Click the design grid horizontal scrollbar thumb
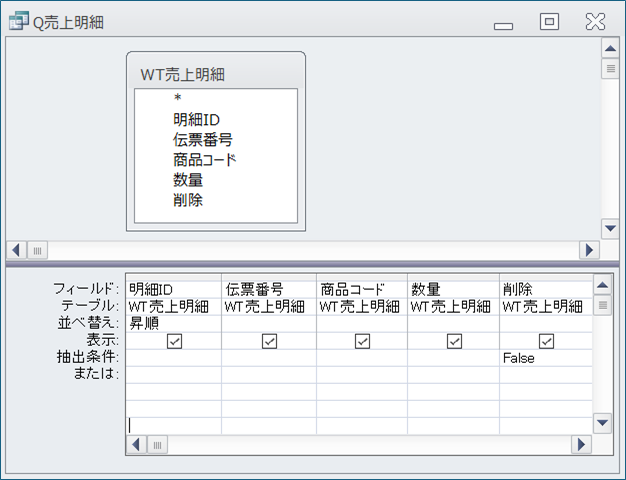Screen dimensions: 626x480 [157, 444]
